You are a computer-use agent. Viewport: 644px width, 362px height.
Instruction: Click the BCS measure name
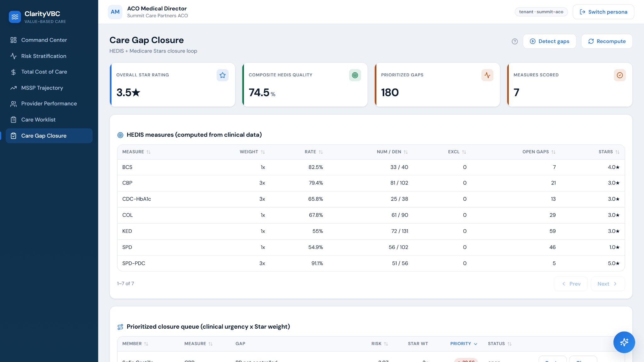coord(127,167)
